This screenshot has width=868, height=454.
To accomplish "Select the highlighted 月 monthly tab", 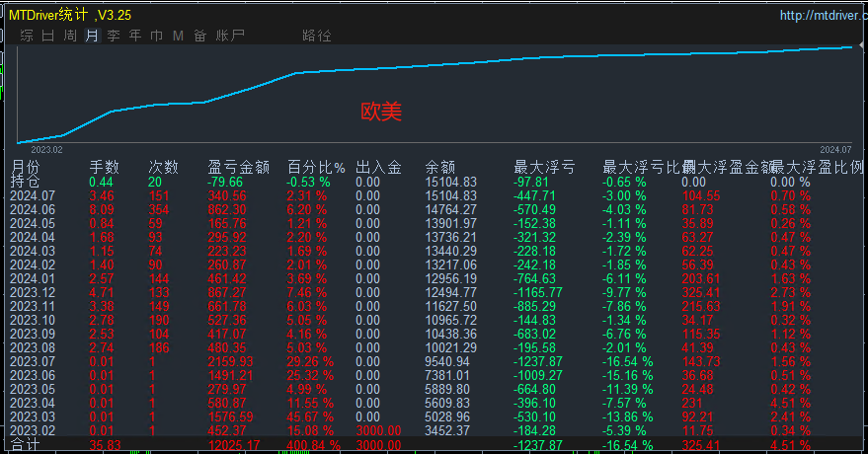I will click(x=92, y=36).
